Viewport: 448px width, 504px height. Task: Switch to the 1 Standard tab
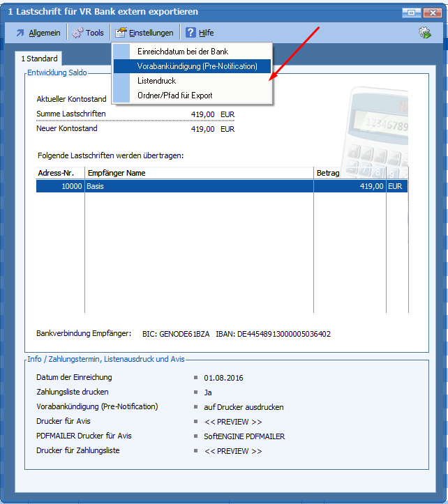click(39, 59)
